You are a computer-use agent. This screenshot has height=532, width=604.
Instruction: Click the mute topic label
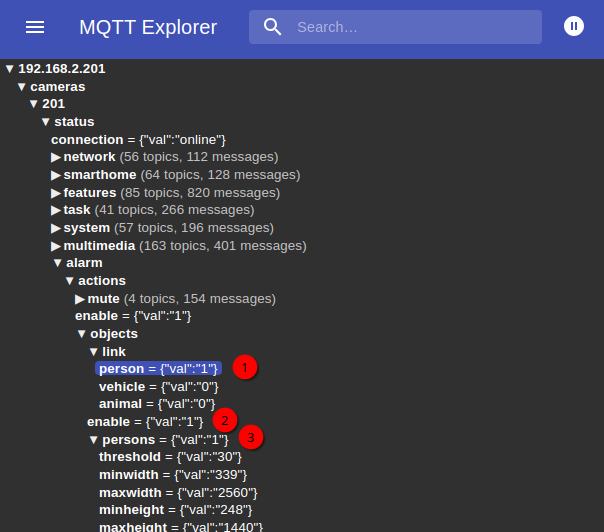click(104, 299)
